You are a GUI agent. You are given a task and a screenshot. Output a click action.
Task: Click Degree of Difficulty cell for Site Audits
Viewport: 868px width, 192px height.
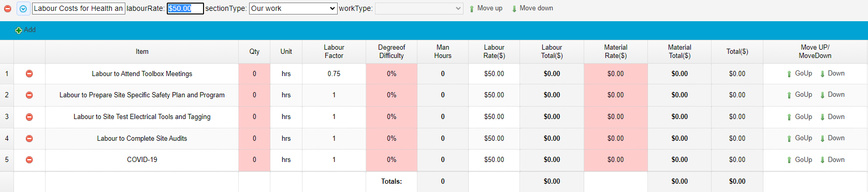[x=392, y=139]
